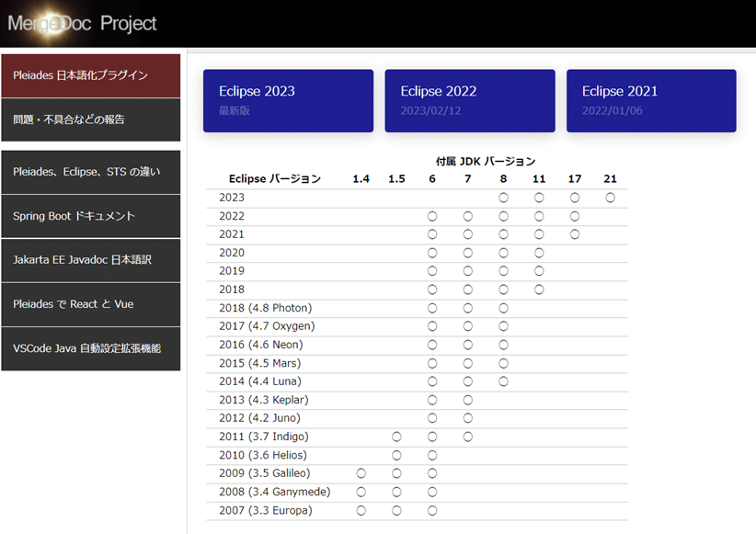Click the 2008 (3.4 Ganymede) row label

click(275, 492)
